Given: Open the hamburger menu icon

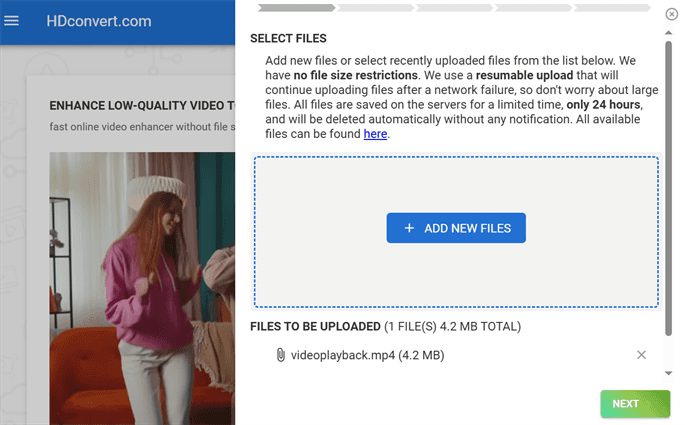Looking at the screenshot, I should pyautogui.click(x=11, y=21).
